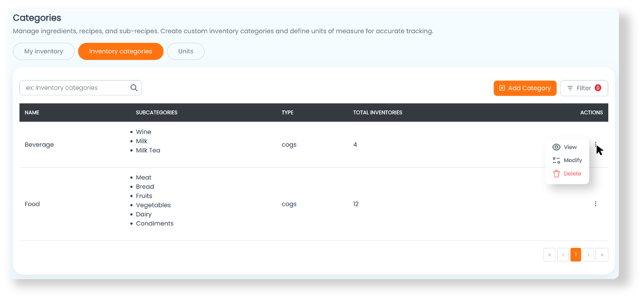Select page 1 in pagination

tap(576, 255)
